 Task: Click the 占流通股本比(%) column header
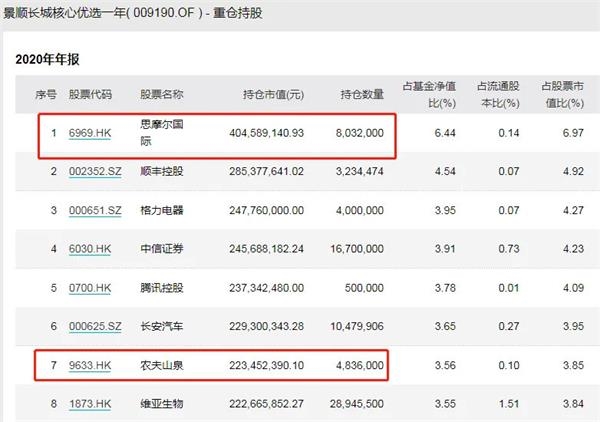pos(498,95)
